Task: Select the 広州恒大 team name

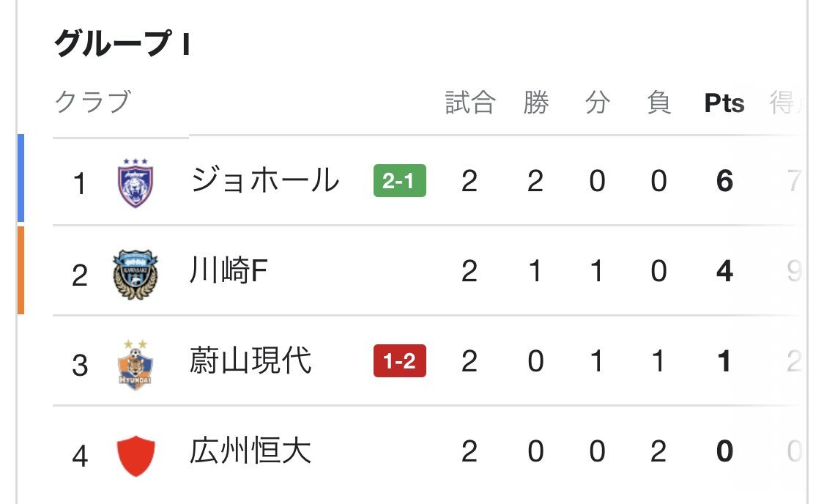Action: pos(250,451)
